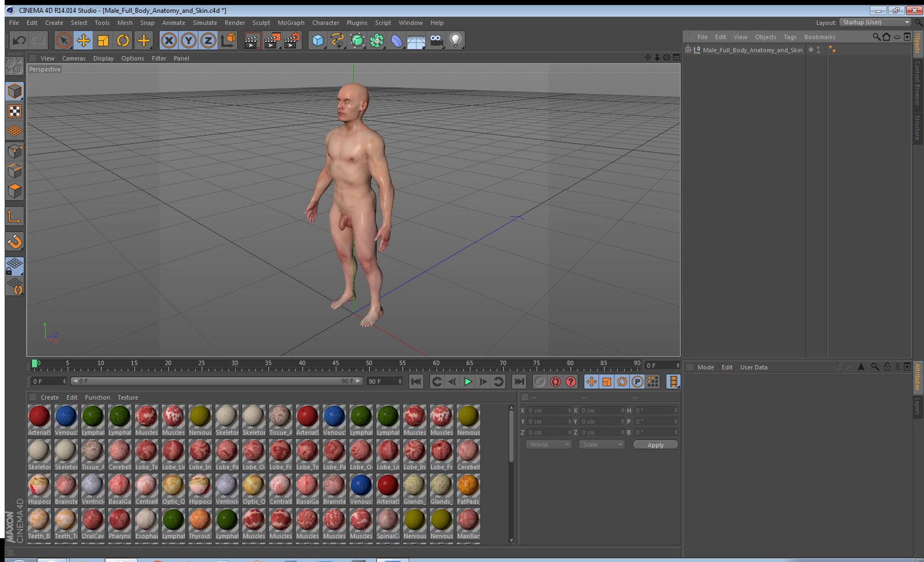
Task: Open the spline pen tools icon
Action: pos(337,41)
